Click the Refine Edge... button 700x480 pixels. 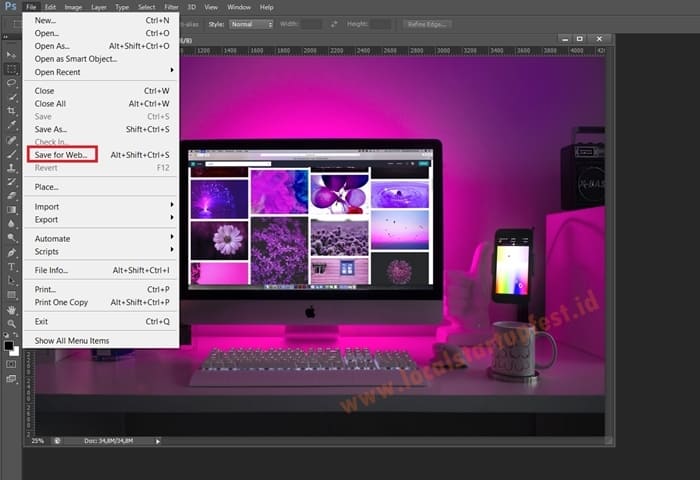pos(427,24)
